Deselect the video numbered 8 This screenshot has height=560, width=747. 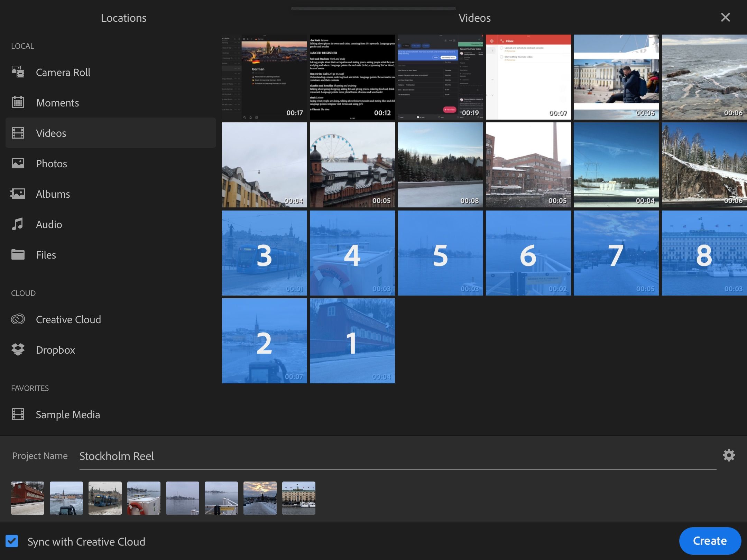704,253
